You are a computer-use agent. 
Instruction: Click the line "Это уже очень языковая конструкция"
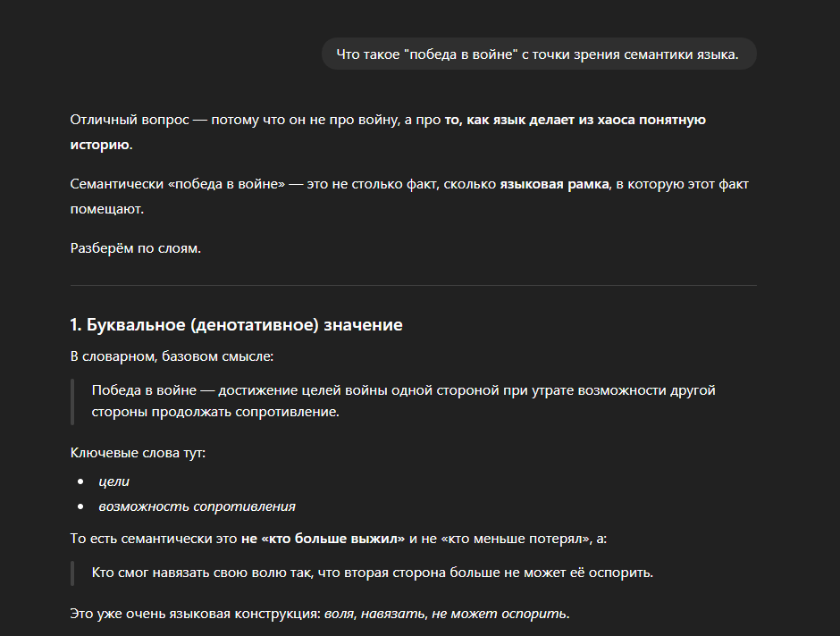click(197, 614)
